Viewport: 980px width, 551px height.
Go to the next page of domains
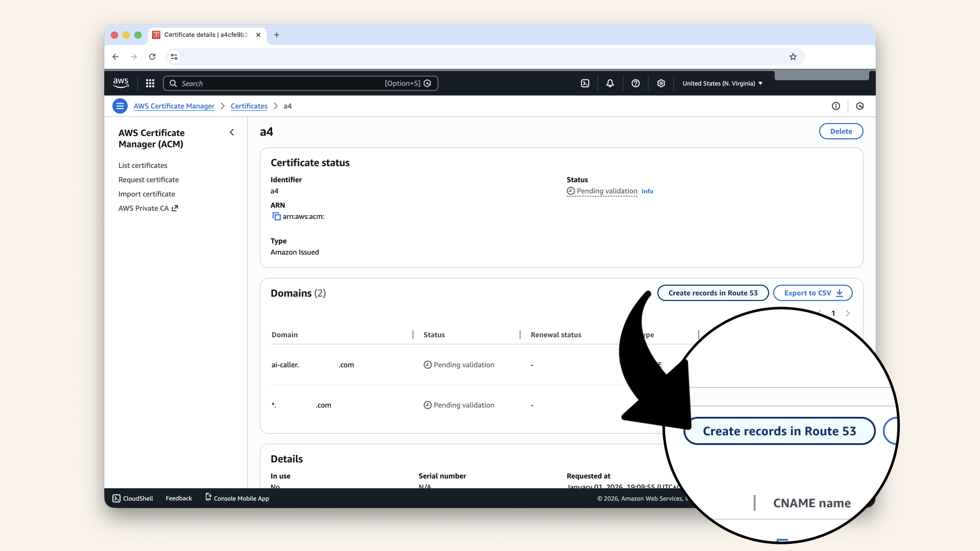pos(847,313)
